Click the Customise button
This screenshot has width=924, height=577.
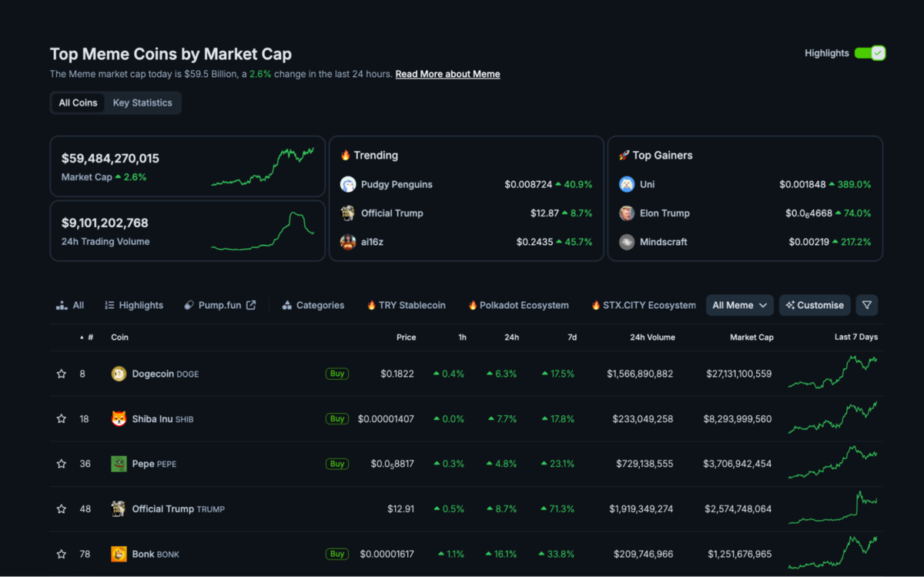815,305
